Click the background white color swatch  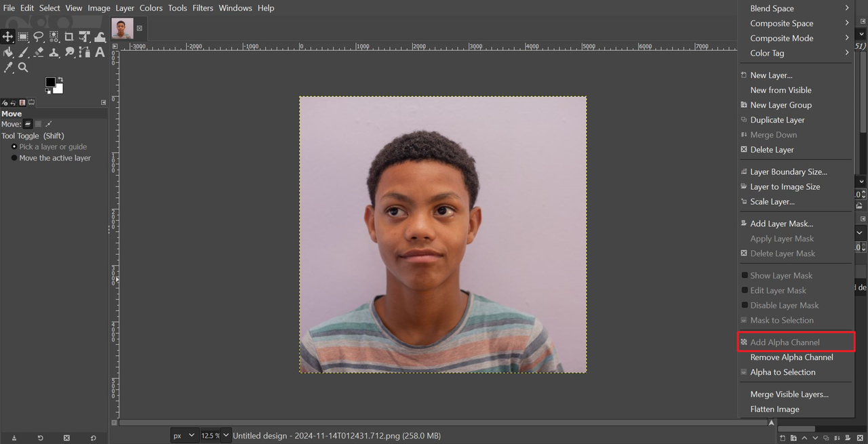(x=60, y=89)
